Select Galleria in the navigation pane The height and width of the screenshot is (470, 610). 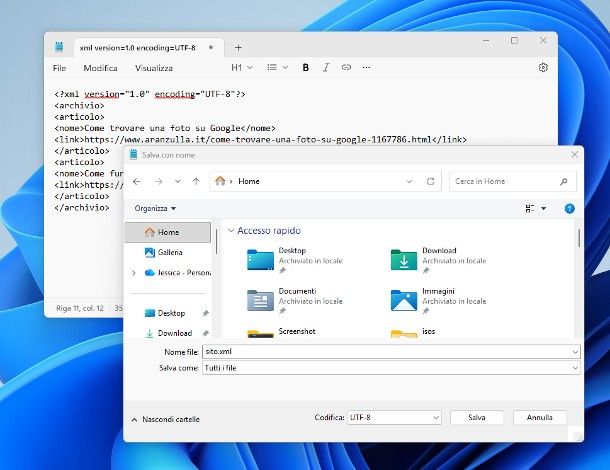(168, 252)
